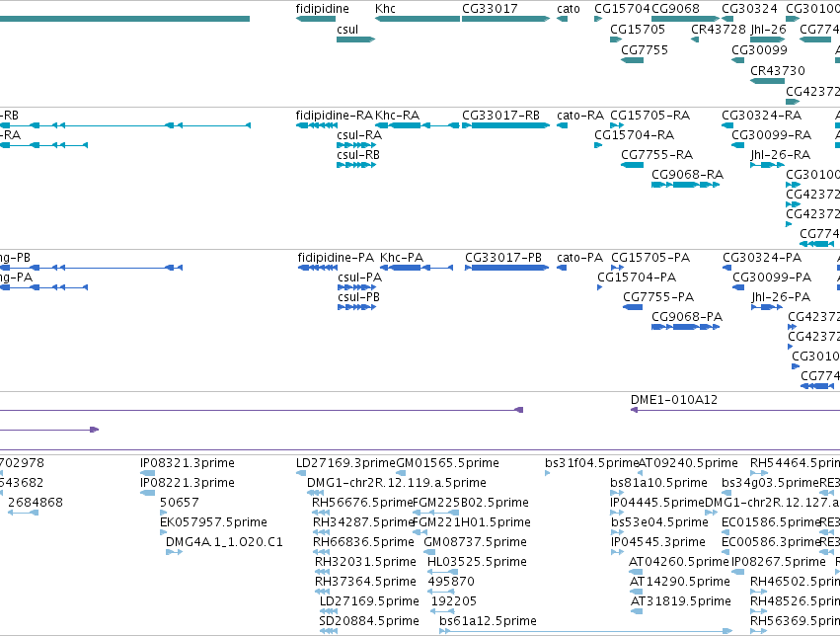840x636 pixels.
Task: Select the CG30324-PA protein label
Action: (762, 258)
